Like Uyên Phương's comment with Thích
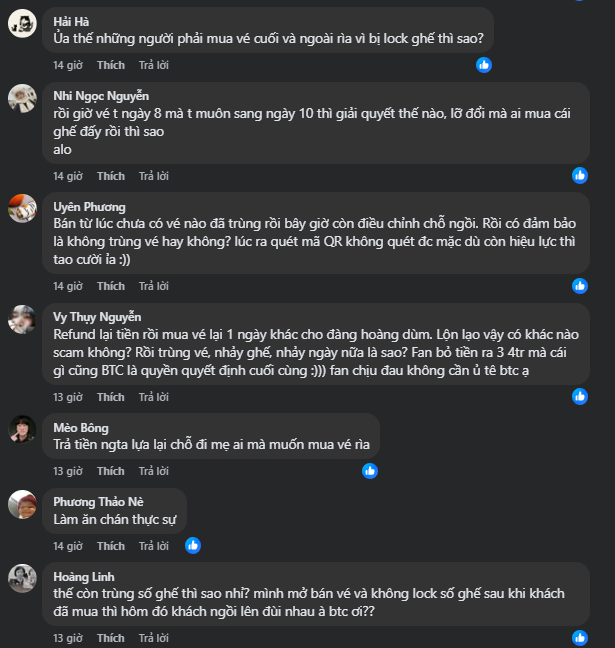Viewport: 615px width, 648px height. 111,286
